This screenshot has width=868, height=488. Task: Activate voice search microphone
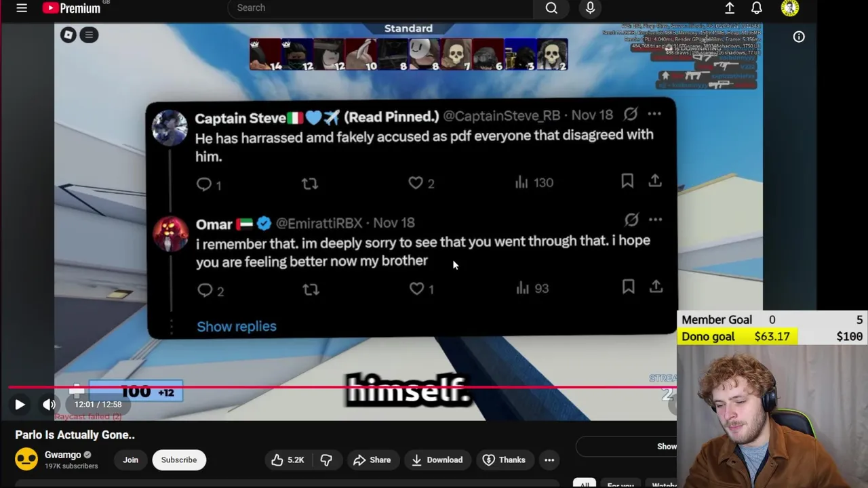pyautogui.click(x=590, y=7)
